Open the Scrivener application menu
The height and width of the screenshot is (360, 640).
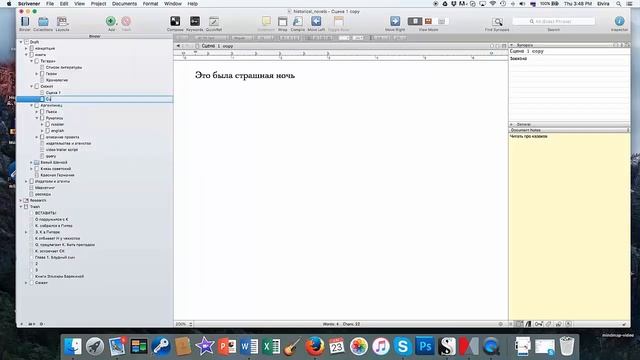pos(29,4)
